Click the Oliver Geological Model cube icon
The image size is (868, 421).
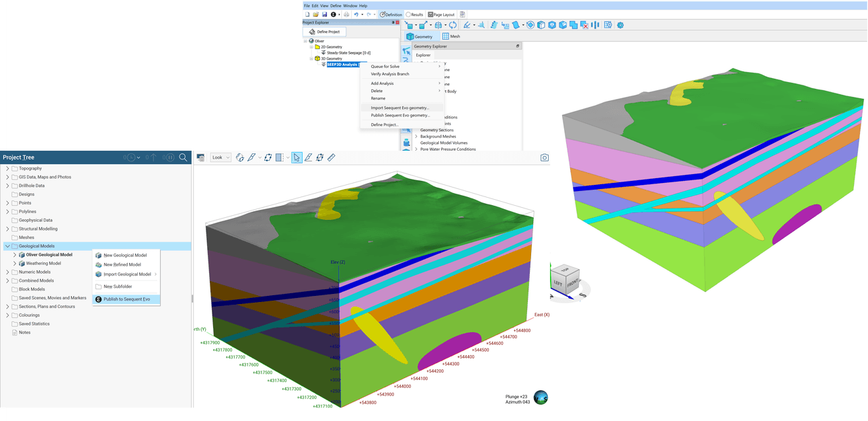[x=22, y=255]
